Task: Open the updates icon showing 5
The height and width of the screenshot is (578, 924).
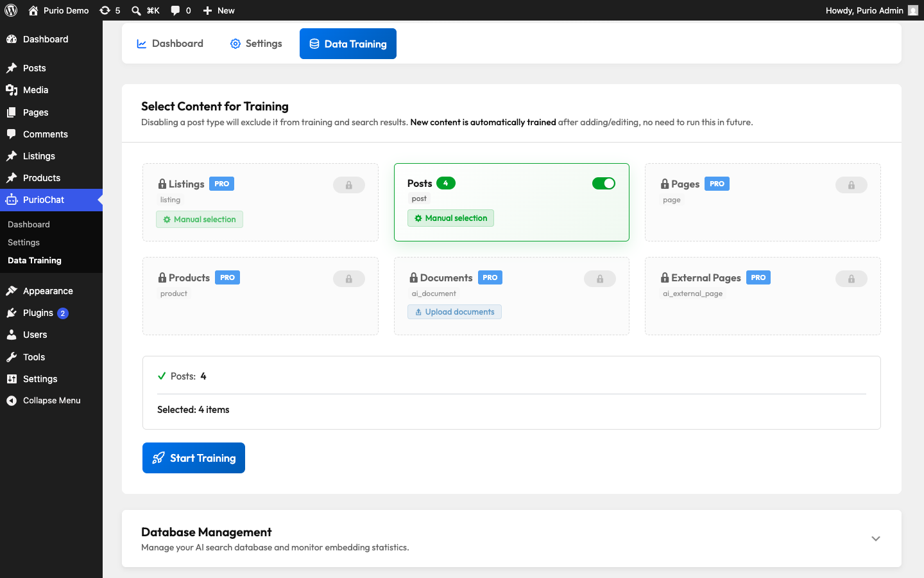Action: pyautogui.click(x=105, y=10)
